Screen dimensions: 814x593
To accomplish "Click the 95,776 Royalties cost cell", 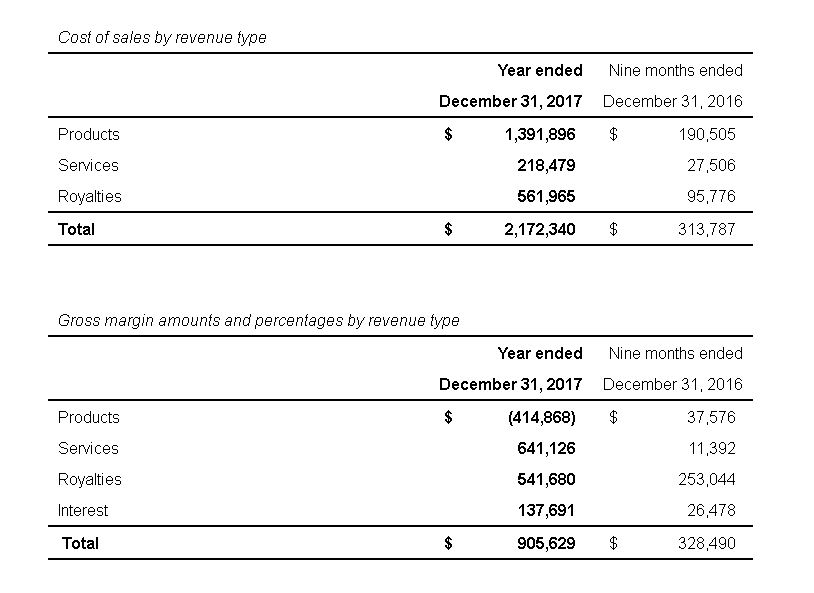I will pos(712,197).
